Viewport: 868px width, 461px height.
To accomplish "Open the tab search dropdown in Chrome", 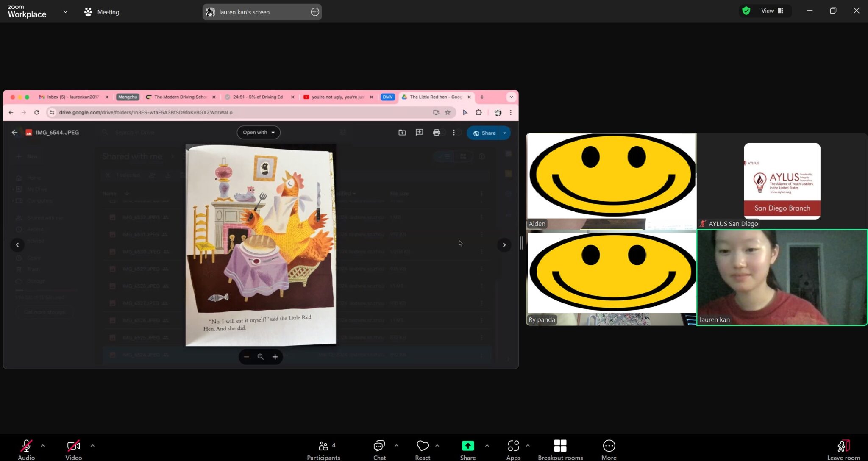I will 511,97.
